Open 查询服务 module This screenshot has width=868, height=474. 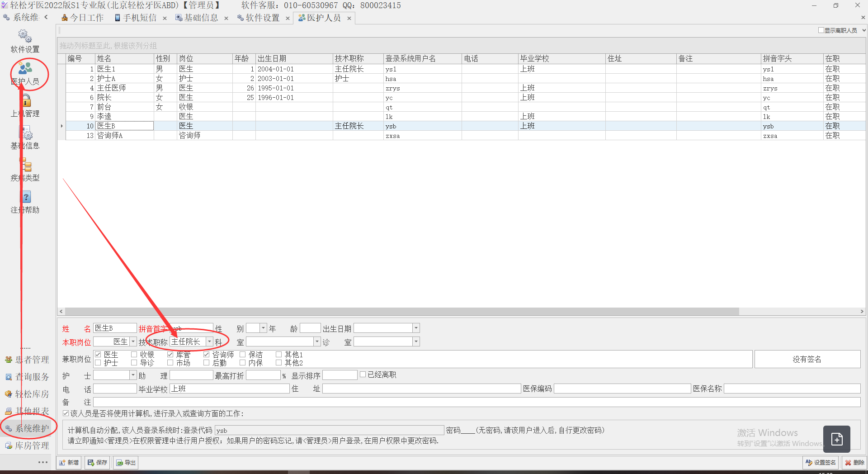27,377
